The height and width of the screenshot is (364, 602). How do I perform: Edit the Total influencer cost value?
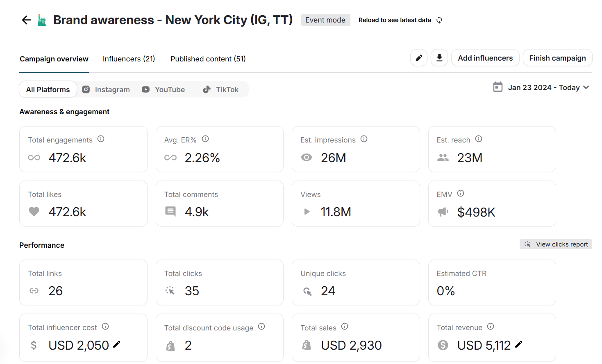pos(117,344)
